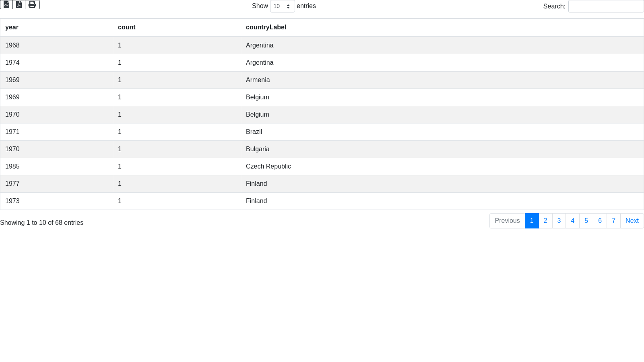Click the print icon button

coord(32,4)
